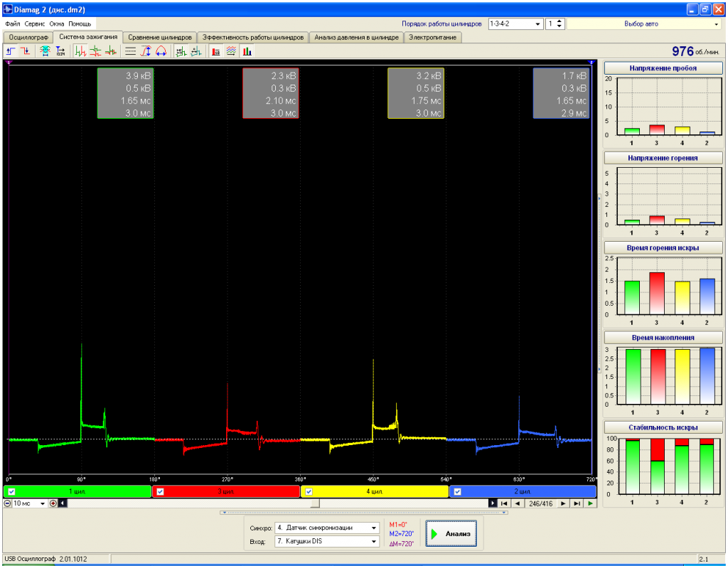Viewport: 728px width, 566px height.
Task: Toggle the 3 цил. cylinder checkbox
Action: (x=160, y=491)
